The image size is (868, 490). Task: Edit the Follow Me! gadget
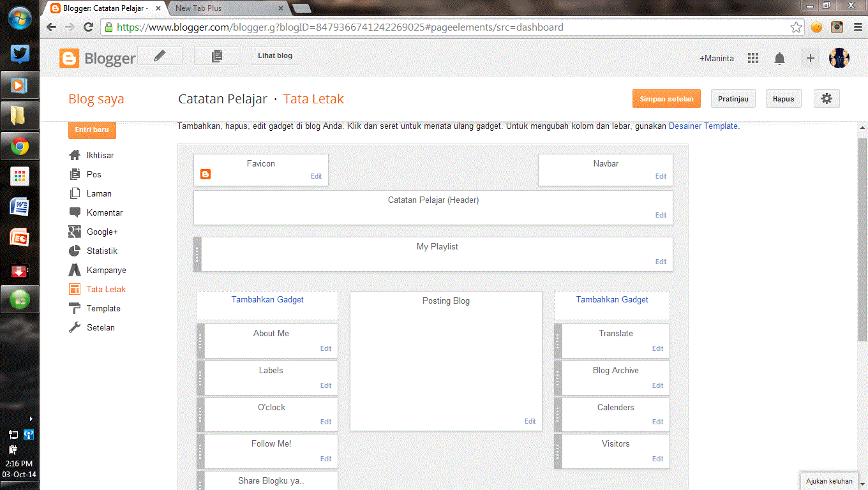[325, 459]
